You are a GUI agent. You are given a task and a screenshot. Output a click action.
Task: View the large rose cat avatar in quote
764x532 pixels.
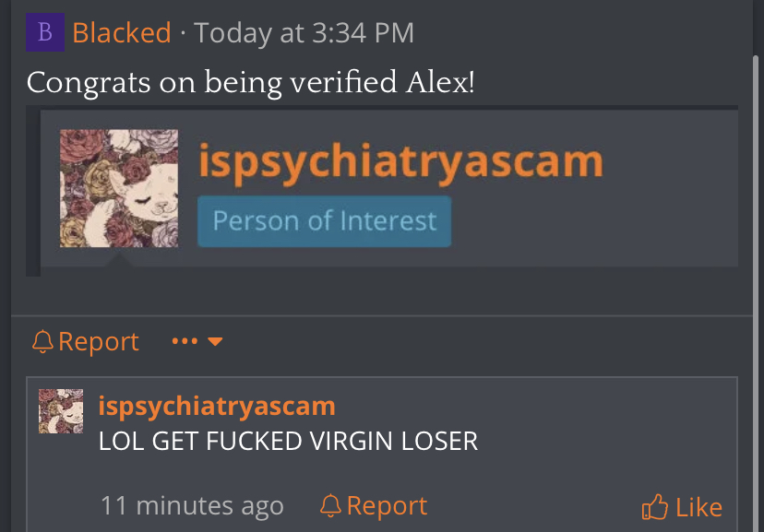(119, 188)
